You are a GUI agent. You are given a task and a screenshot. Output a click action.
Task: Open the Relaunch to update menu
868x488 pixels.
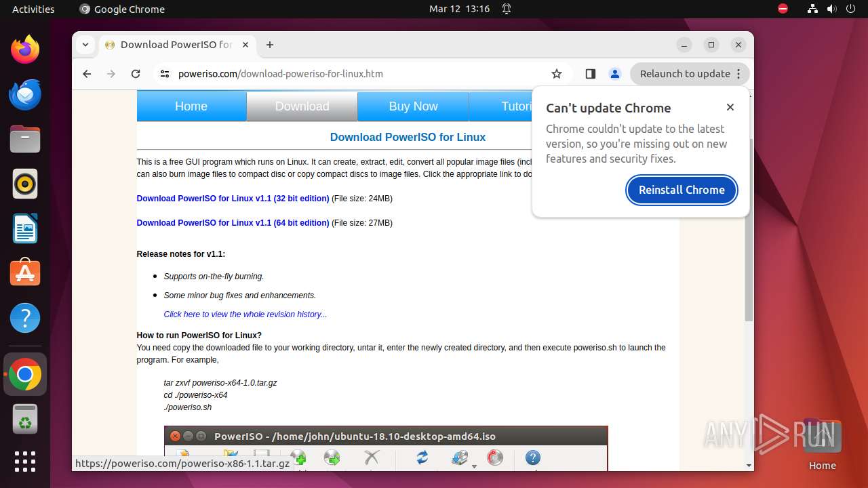click(x=690, y=74)
